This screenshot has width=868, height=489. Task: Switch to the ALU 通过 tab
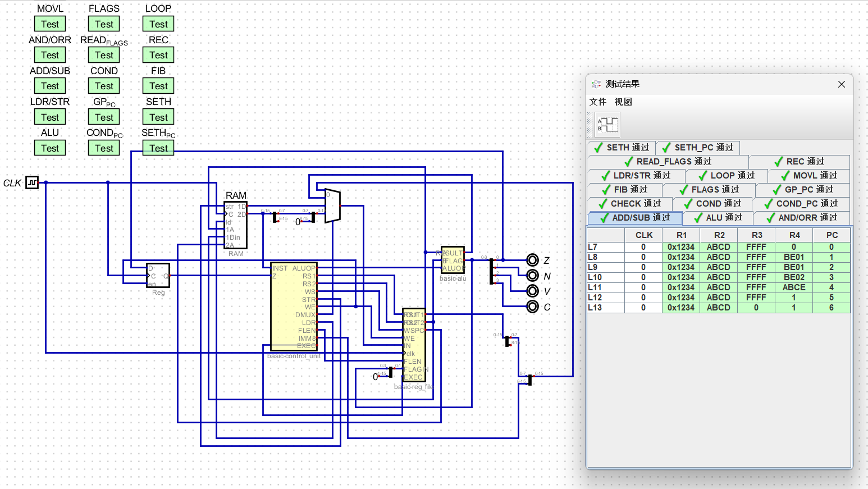(x=718, y=218)
